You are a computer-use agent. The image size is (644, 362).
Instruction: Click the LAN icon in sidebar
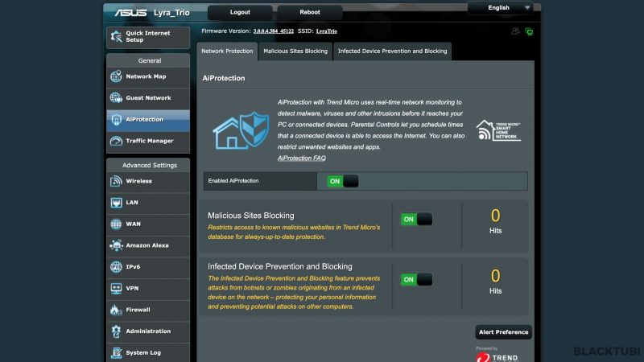click(116, 203)
